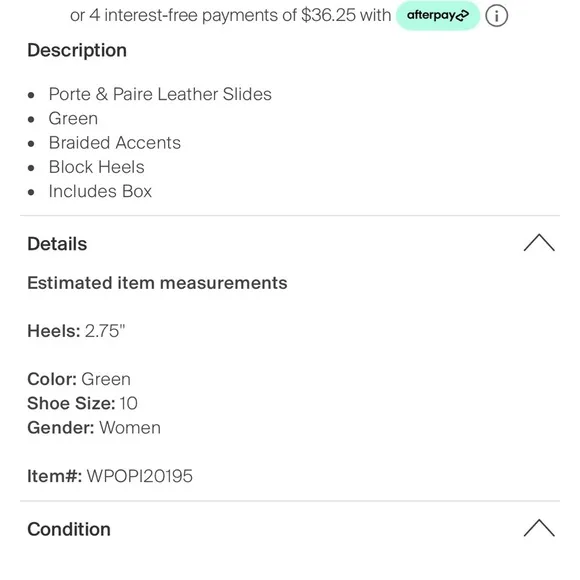The width and height of the screenshot is (580, 580).
Task: Collapse the Condition section chevron
Action: point(539,528)
